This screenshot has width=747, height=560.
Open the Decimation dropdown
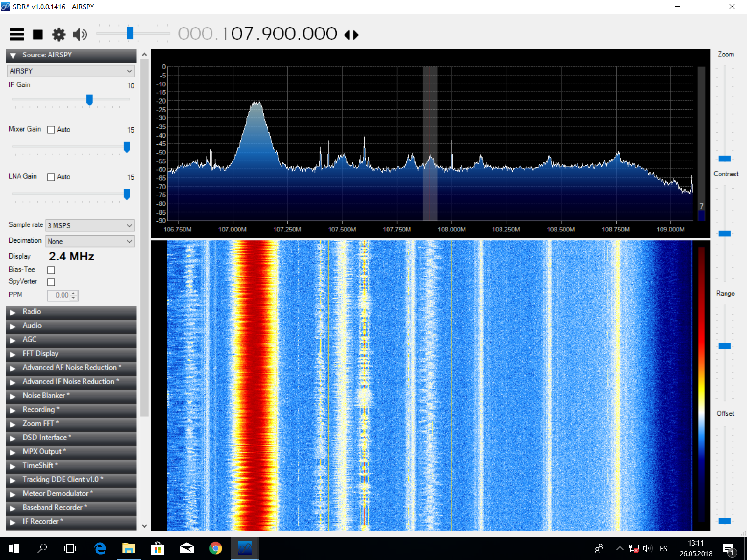tap(90, 241)
